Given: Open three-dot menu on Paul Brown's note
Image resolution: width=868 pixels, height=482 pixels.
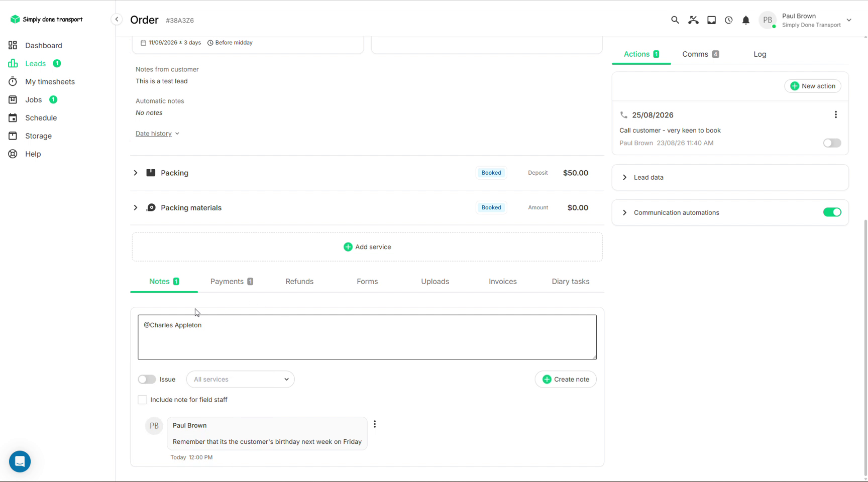Looking at the screenshot, I should (375, 424).
